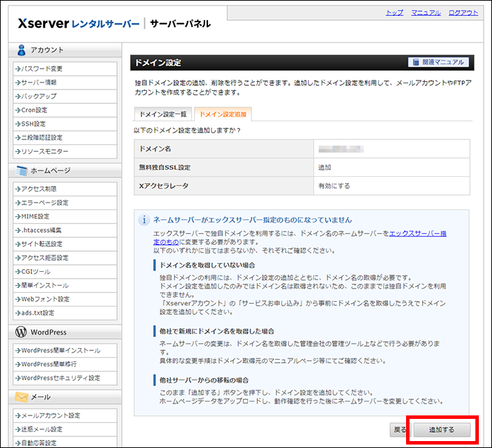Click the 追加 value of 無料独自SSL設定
Viewport: 492px width, 448px height.
pos(324,168)
